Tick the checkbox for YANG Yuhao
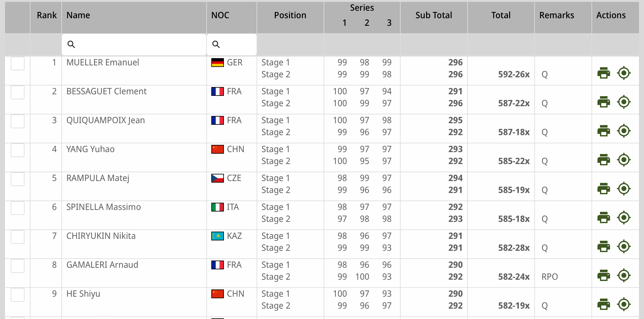644x319 pixels. click(x=18, y=150)
